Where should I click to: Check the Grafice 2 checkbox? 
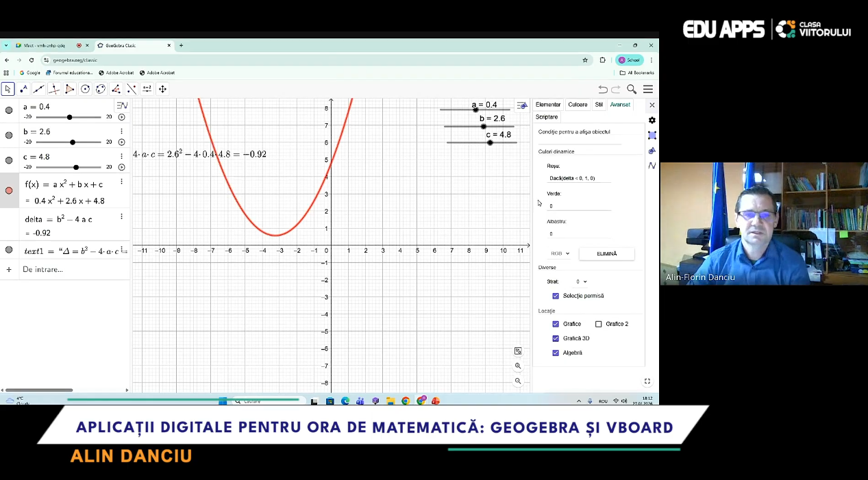[599, 324]
